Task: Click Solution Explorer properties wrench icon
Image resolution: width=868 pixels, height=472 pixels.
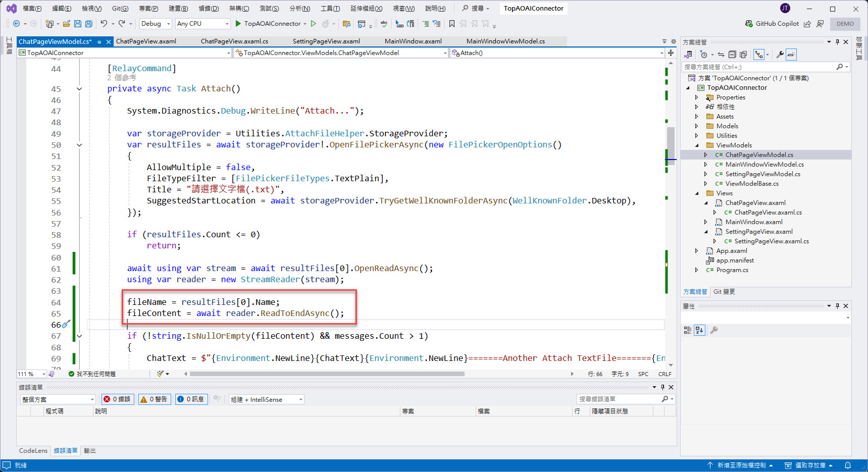Action: click(x=780, y=55)
